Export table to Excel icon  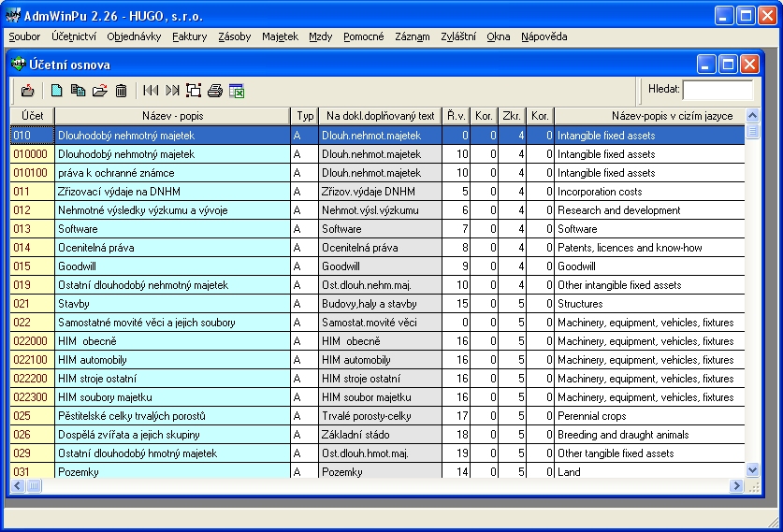click(x=237, y=91)
